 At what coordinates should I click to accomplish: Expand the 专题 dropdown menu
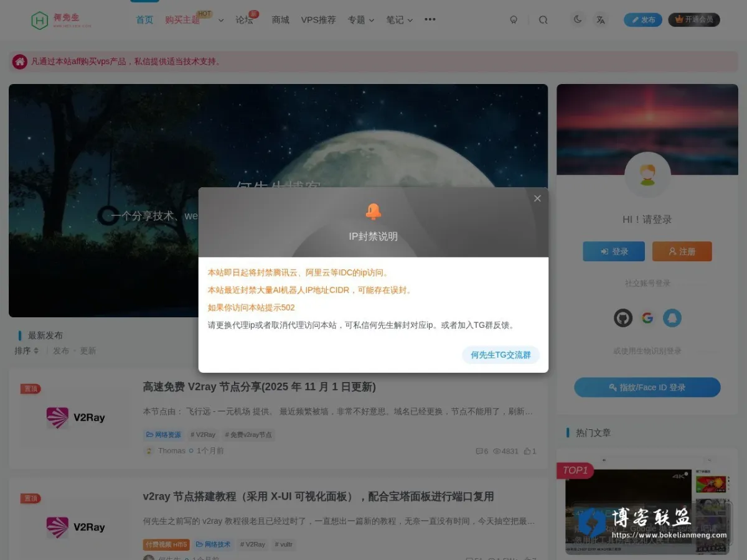pos(361,20)
